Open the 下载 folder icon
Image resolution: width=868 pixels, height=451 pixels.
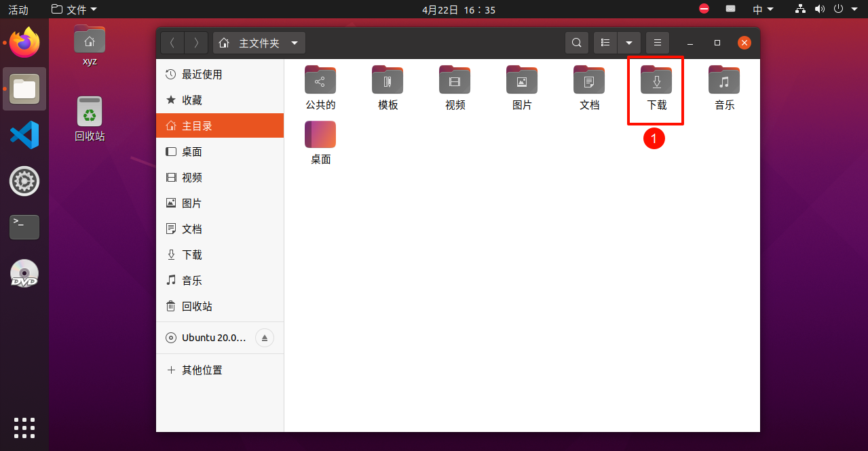656,80
